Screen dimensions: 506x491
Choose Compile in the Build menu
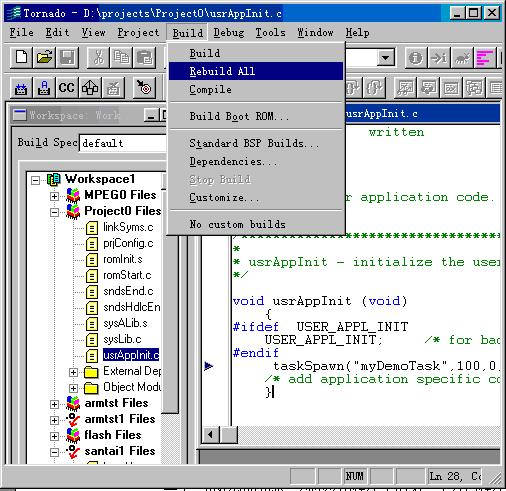256,89
